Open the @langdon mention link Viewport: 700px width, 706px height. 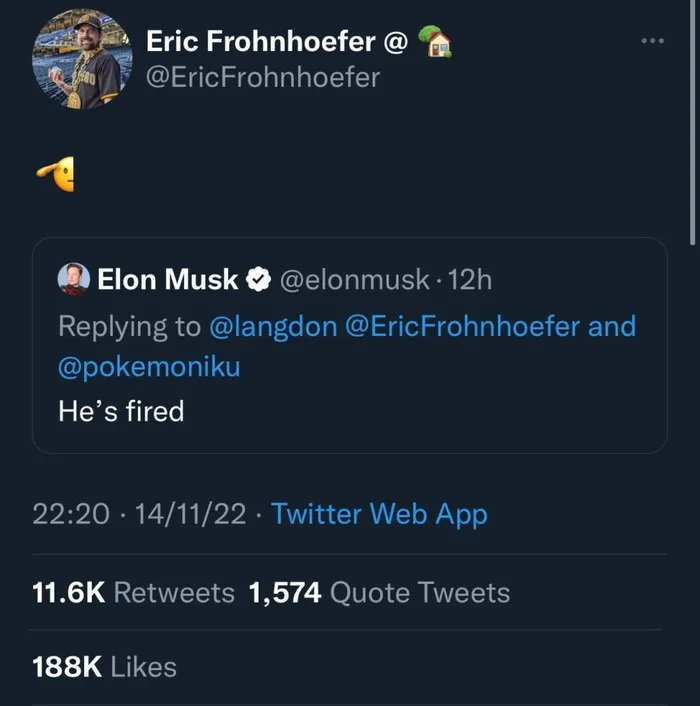[273, 326]
